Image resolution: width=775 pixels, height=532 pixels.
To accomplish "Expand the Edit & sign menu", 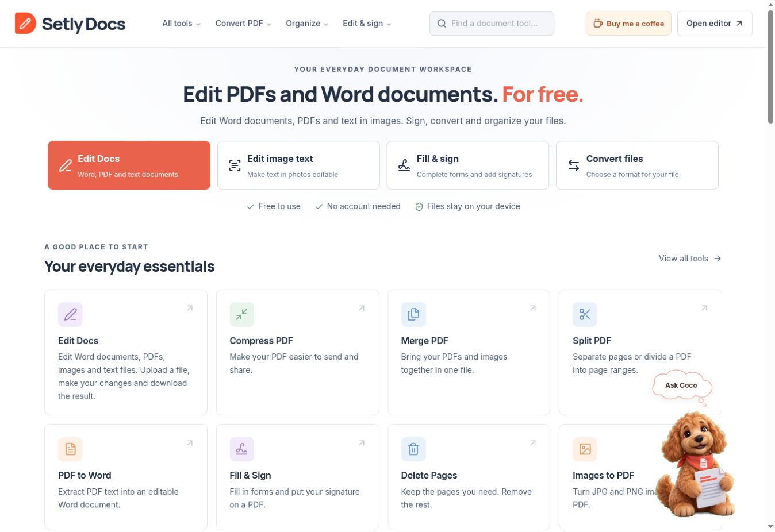I will (x=367, y=24).
